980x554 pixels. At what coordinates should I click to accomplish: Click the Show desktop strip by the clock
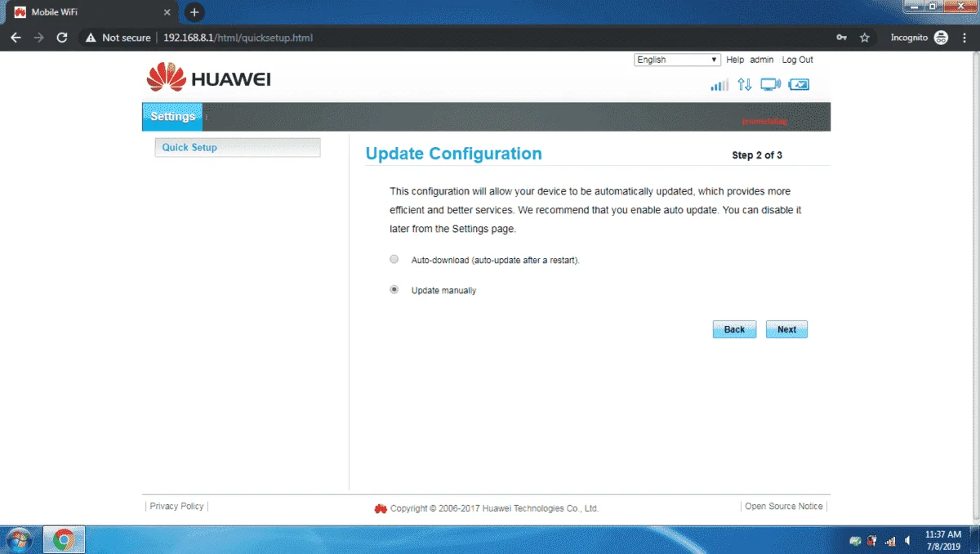[974, 539]
